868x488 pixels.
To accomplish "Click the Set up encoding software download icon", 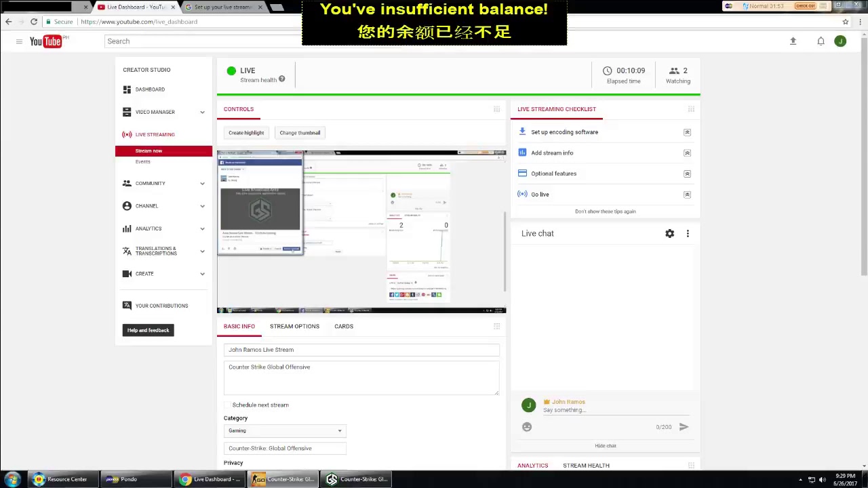I will click(522, 132).
